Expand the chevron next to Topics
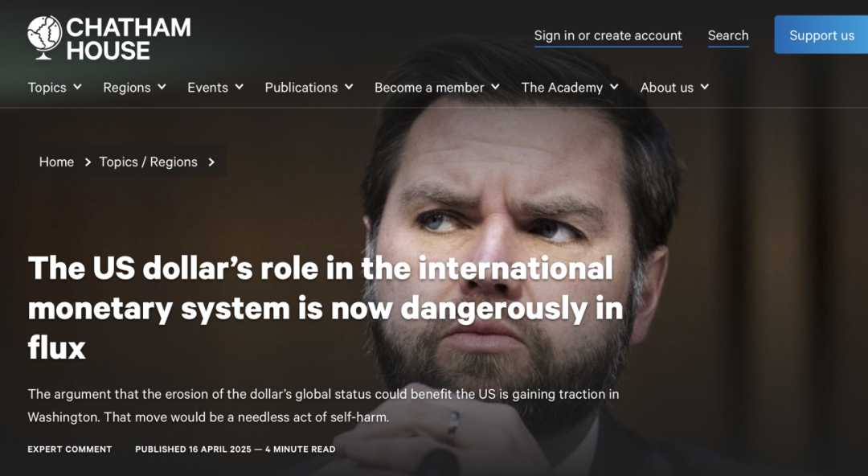Viewport: 868px width, 476px height. point(77,87)
